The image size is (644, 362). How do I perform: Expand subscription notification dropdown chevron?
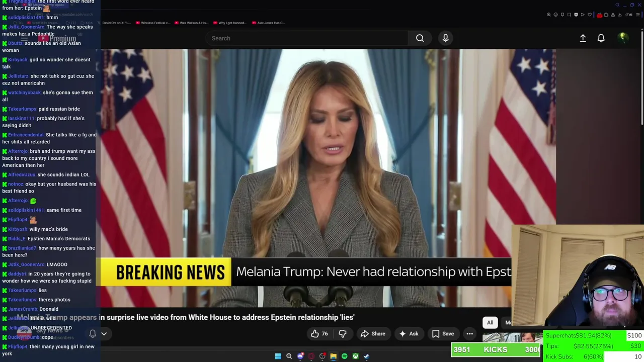[104, 334]
